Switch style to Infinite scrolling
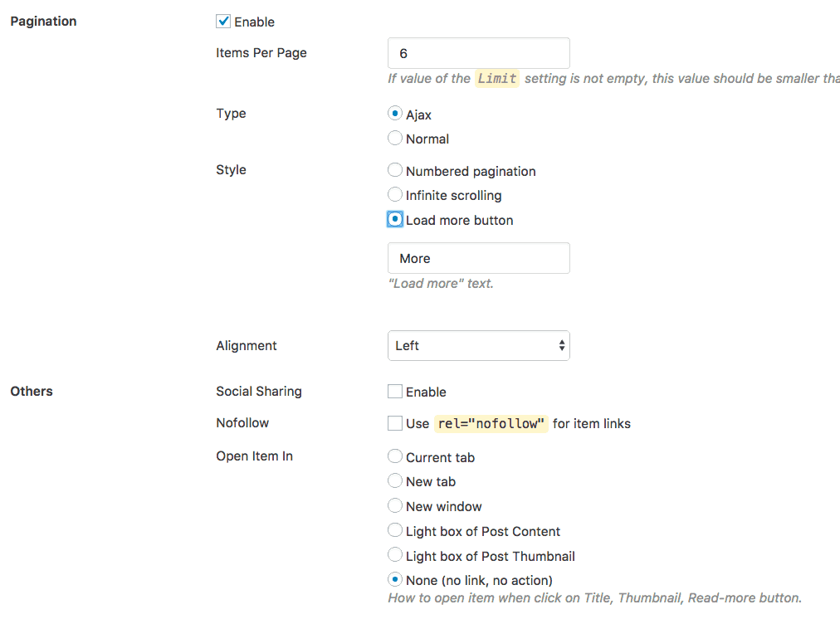The image size is (840, 619). point(395,194)
